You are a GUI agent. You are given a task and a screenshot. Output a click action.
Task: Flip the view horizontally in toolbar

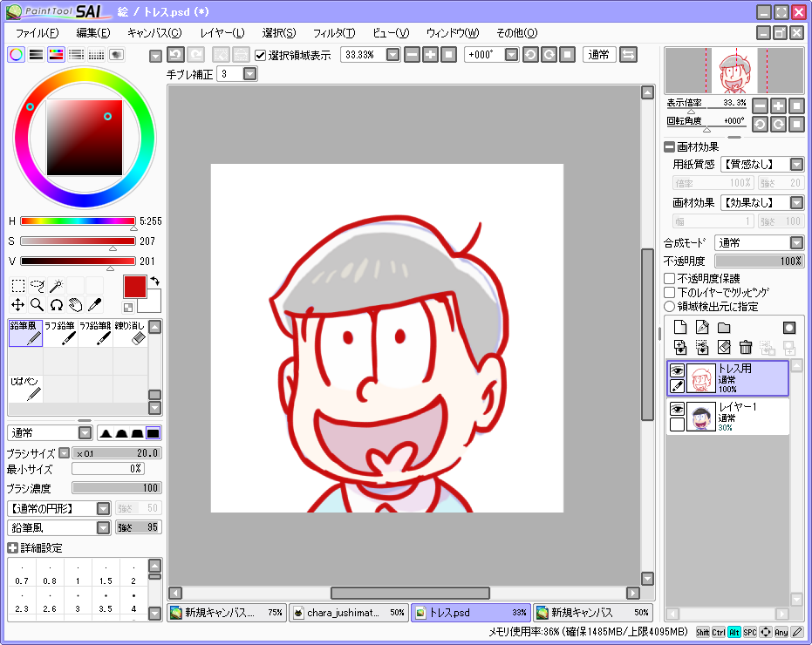[x=628, y=54]
